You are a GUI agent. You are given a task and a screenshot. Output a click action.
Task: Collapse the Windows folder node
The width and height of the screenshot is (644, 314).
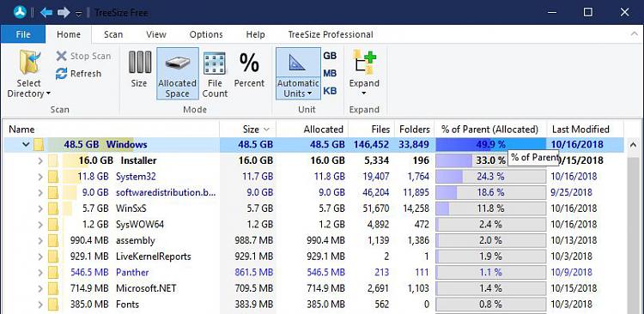[x=26, y=144]
